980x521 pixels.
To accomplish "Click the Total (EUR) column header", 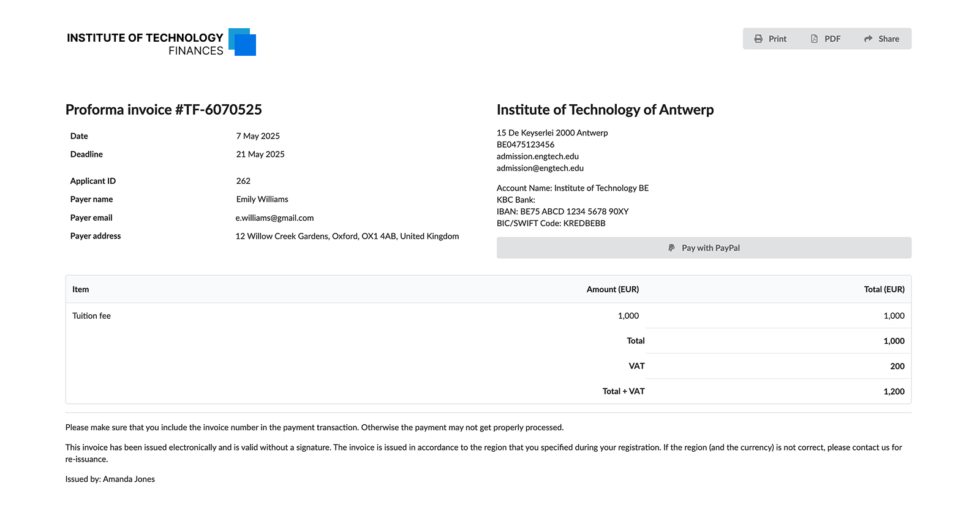I will coord(884,289).
